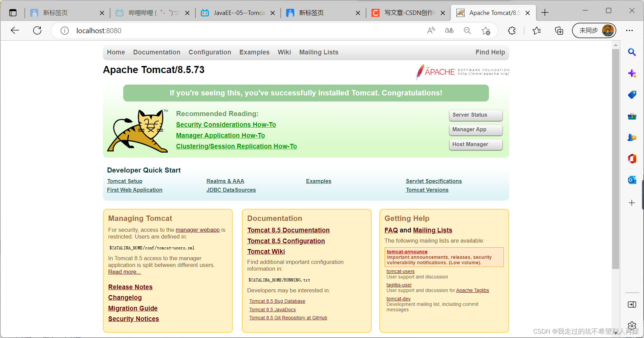Open Migration Guide link
The image size is (644, 338).
[x=133, y=308]
